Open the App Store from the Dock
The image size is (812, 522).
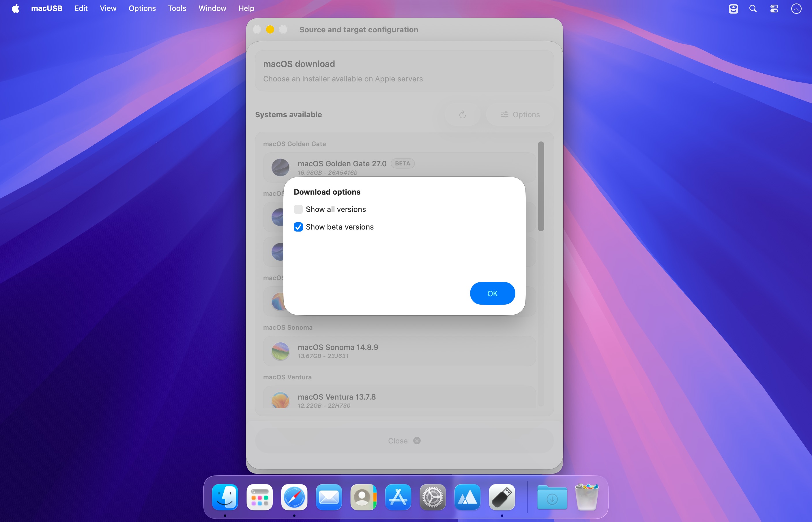pos(398,497)
